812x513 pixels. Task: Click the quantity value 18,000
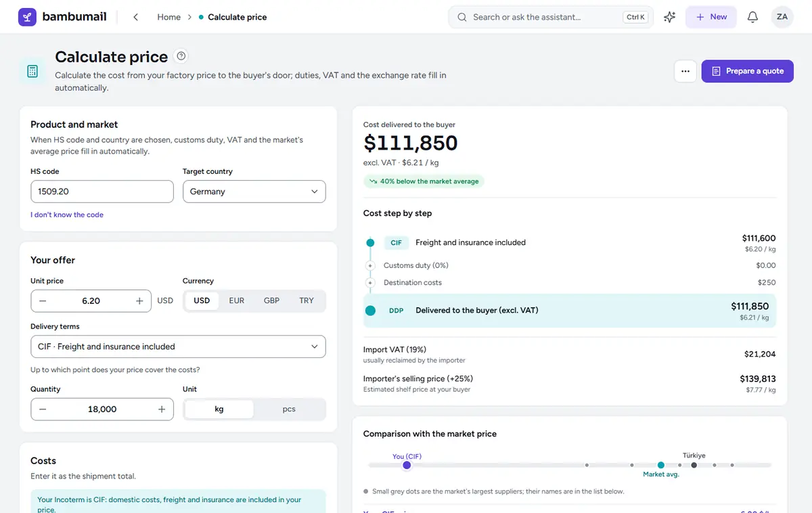102,409
